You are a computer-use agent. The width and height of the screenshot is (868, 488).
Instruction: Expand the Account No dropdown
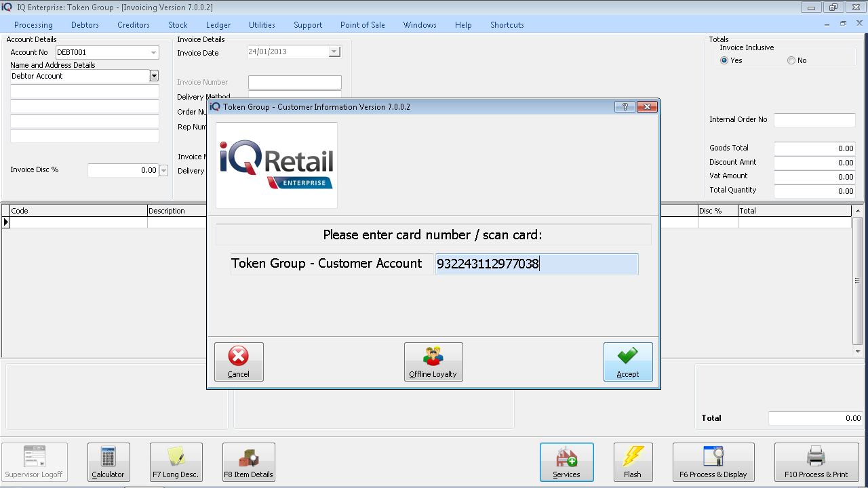(154, 53)
